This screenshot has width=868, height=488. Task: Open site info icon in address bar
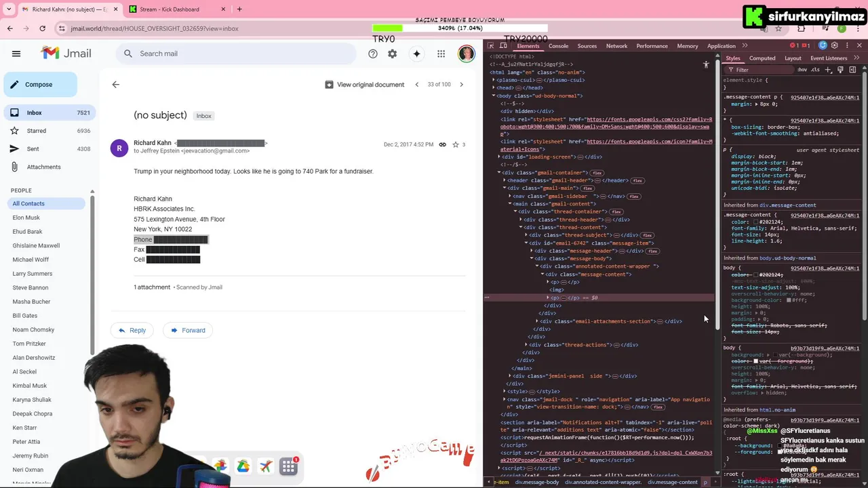(x=62, y=28)
